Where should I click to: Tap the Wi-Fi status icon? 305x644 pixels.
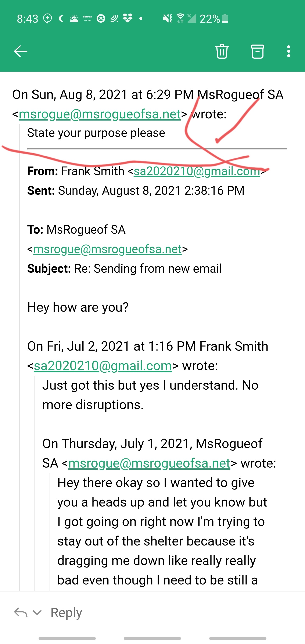[180, 18]
